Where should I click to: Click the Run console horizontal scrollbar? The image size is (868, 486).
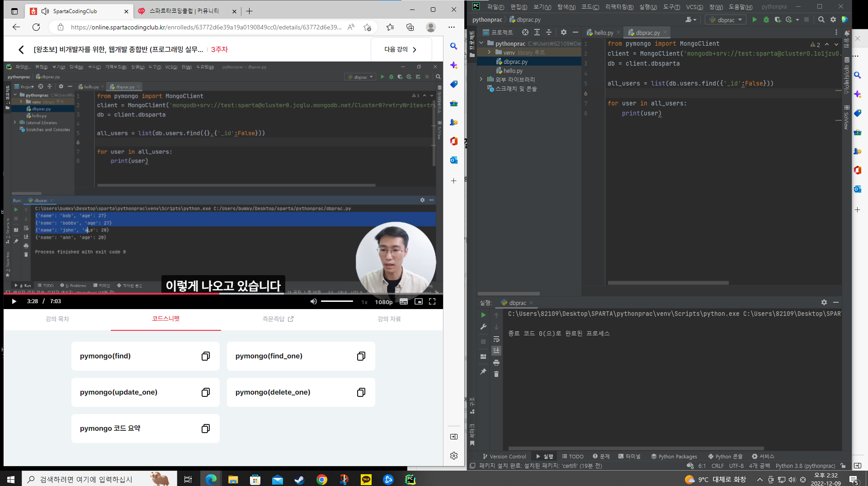coord(636,448)
